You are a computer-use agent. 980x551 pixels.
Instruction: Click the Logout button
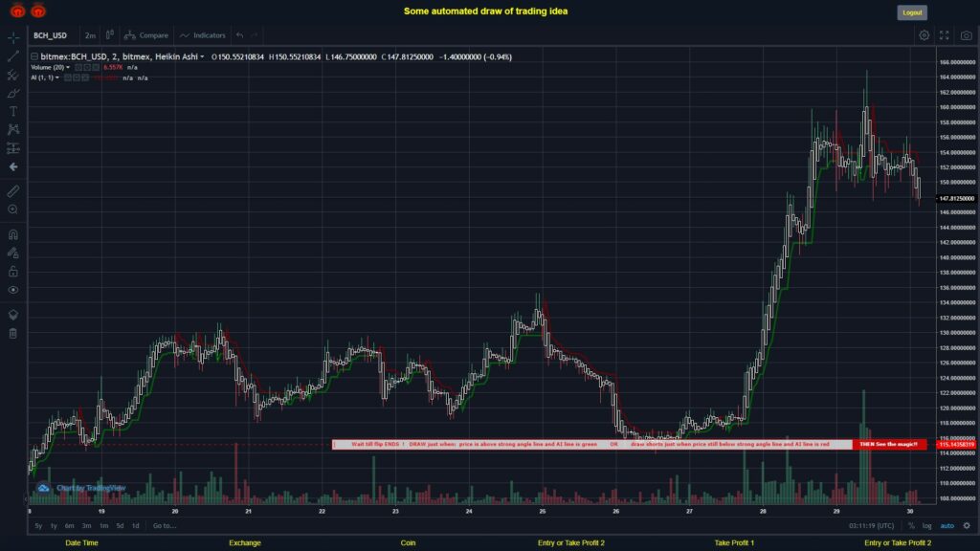pos(912,12)
